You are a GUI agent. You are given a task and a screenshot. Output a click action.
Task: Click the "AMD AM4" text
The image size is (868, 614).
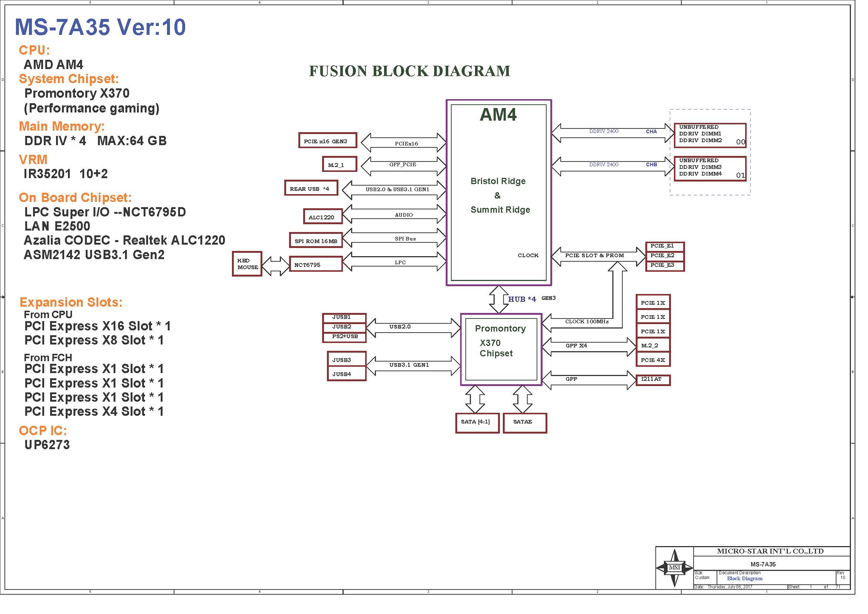[53, 65]
